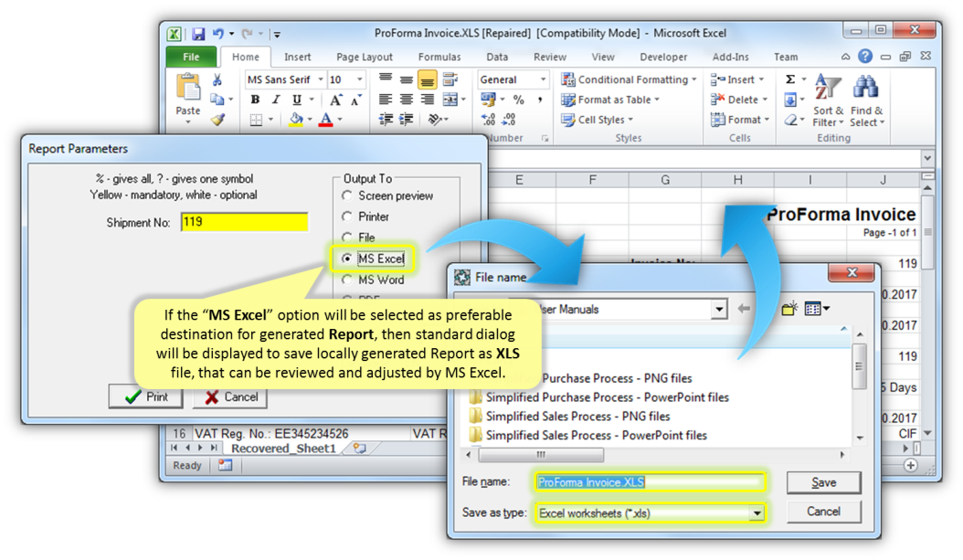Center cell text horizontally
Viewport: 963px width, 560px height.
406,100
